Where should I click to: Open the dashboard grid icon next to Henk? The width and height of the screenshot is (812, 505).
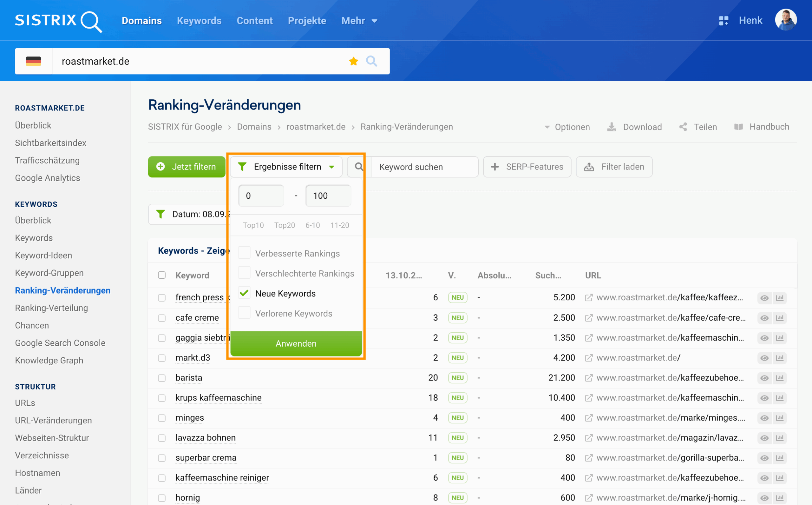724,20
